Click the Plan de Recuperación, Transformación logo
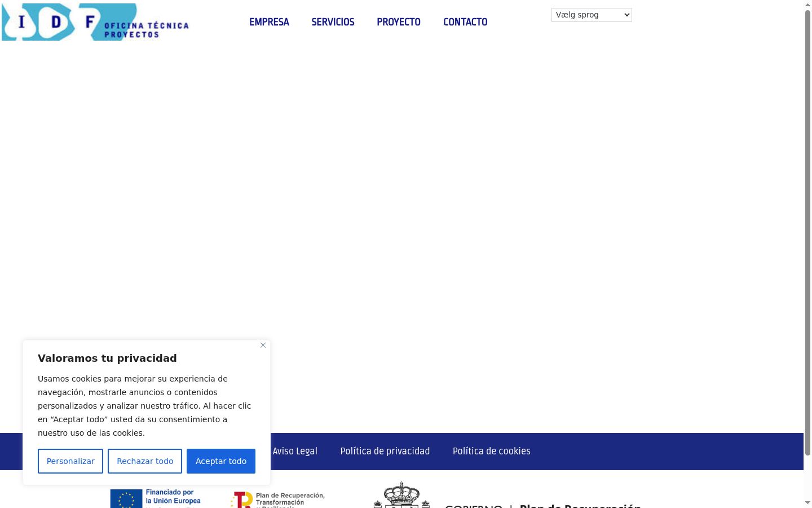 277,500
